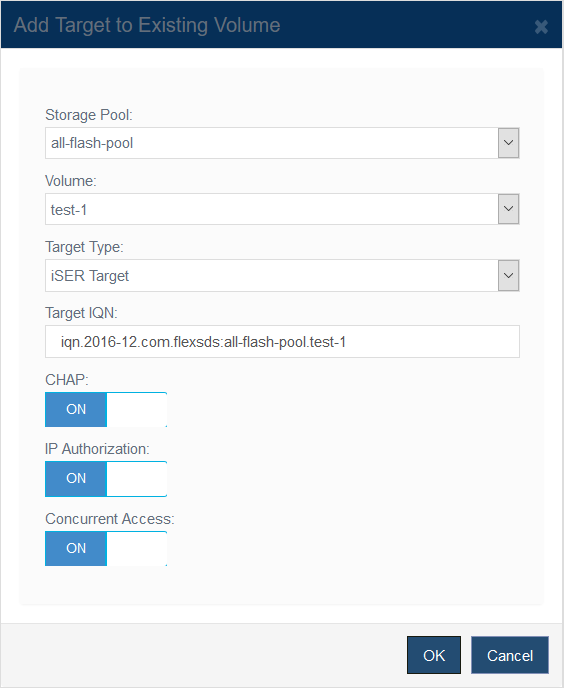The width and height of the screenshot is (564, 688).
Task: Click the Target IQN label
Action: 81,313
